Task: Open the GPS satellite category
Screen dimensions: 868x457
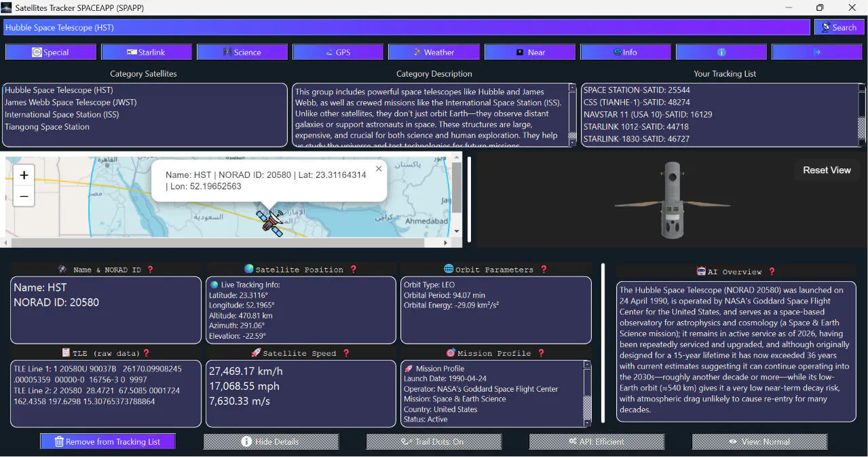Action: click(338, 52)
